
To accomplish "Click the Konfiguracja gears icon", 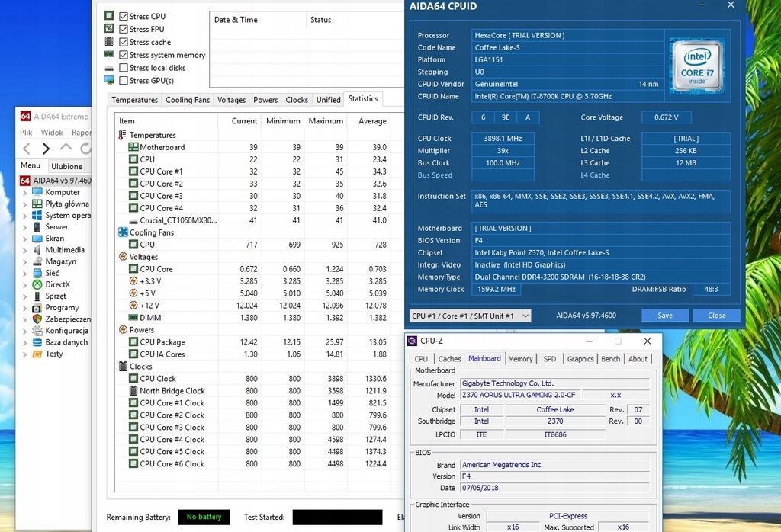I will point(37,331).
